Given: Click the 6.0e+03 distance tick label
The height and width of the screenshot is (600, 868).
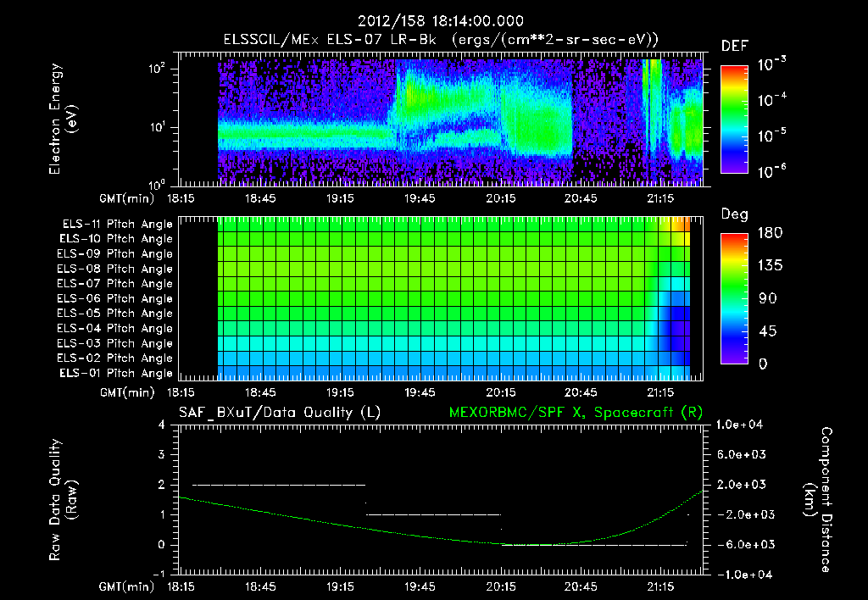Looking at the screenshot, I should click(x=741, y=454).
